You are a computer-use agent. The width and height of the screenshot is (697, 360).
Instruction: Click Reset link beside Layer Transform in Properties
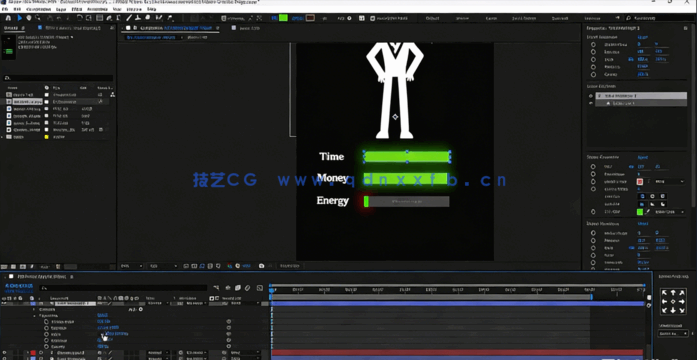click(x=642, y=37)
